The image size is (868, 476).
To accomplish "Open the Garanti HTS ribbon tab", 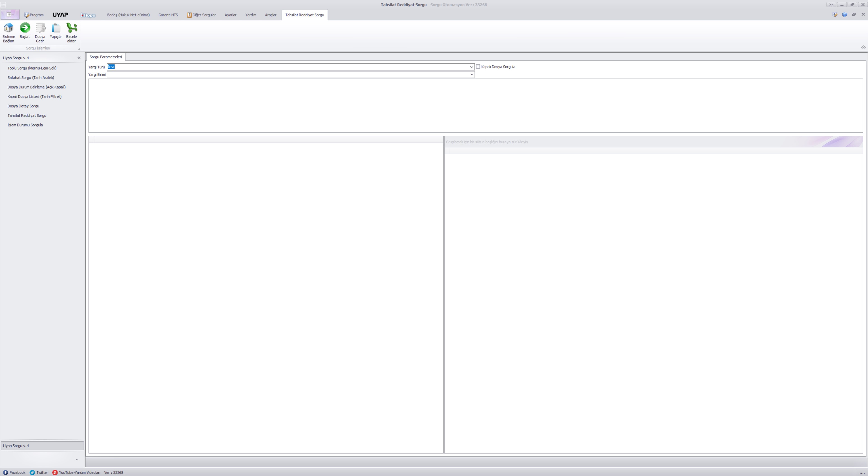I will pos(168,15).
